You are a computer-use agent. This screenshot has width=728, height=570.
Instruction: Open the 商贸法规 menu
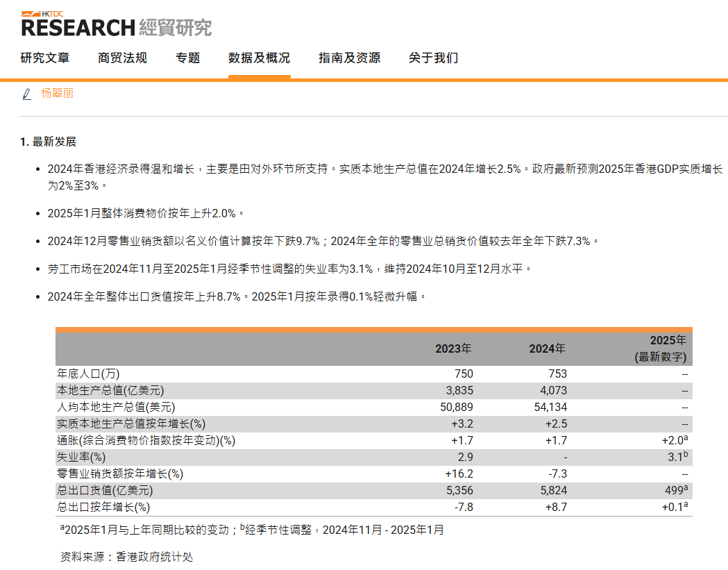pyautogui.click(x=122, y=58)
